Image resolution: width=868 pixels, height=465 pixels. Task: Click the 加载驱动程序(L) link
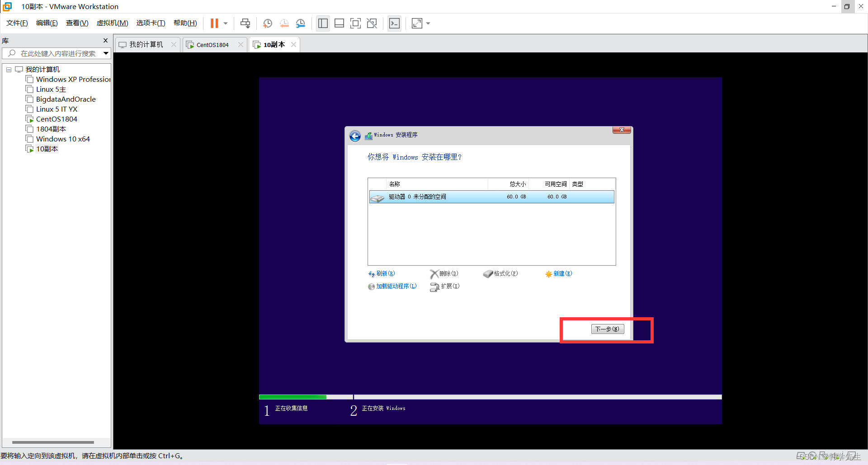coord(392,287)
